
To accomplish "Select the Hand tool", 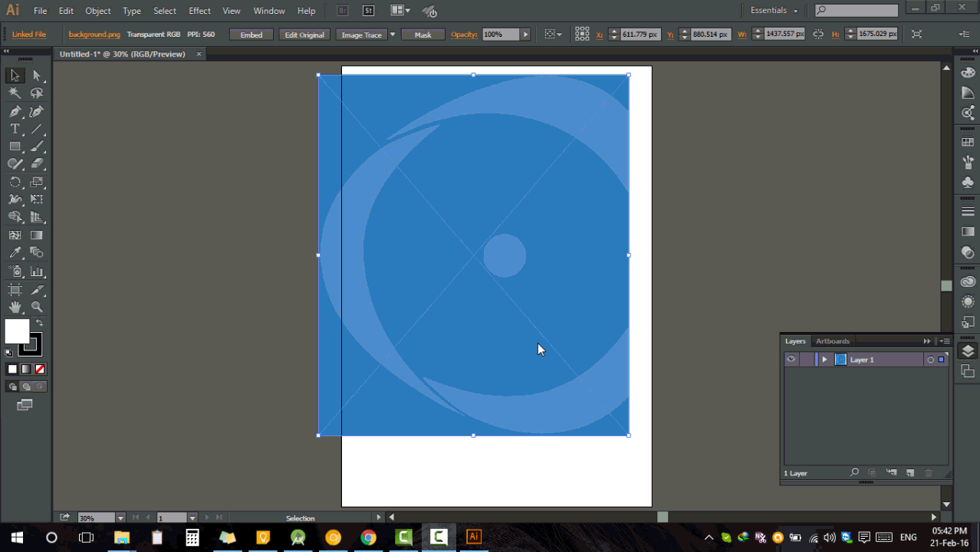I will click(15, 307).
